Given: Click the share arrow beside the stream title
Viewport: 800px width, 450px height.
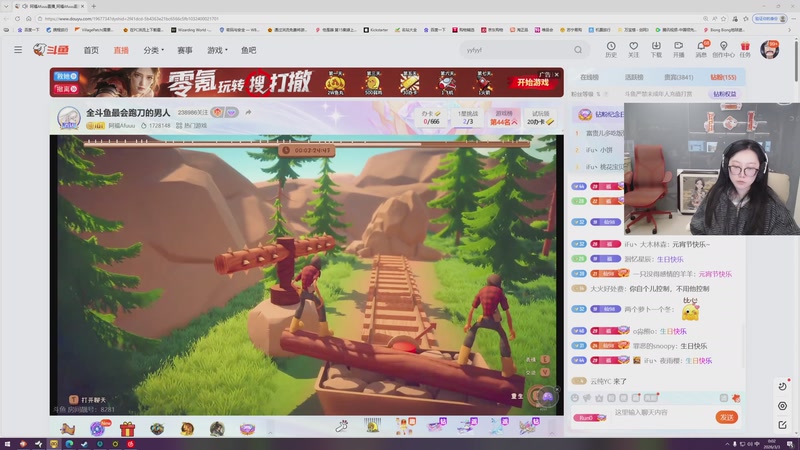Looking at the screenshot, I should click(248, 112).
